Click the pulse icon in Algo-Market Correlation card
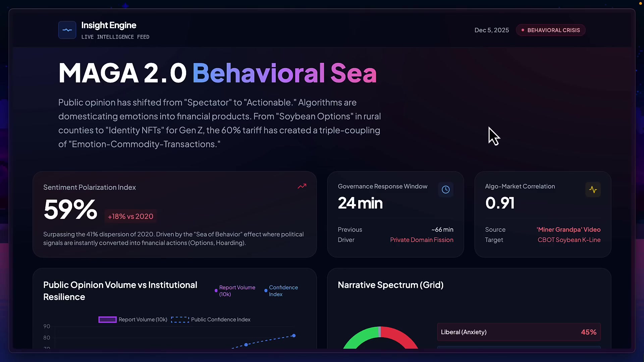Viewport: 644px width, 362px height. point(593,190)
